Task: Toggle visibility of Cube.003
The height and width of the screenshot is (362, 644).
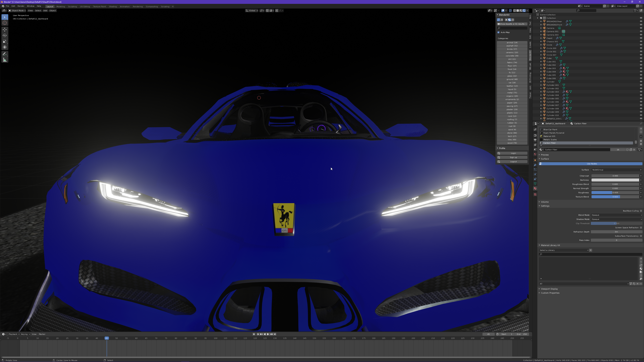Action: pyautogui.click(x=641, y=68)
